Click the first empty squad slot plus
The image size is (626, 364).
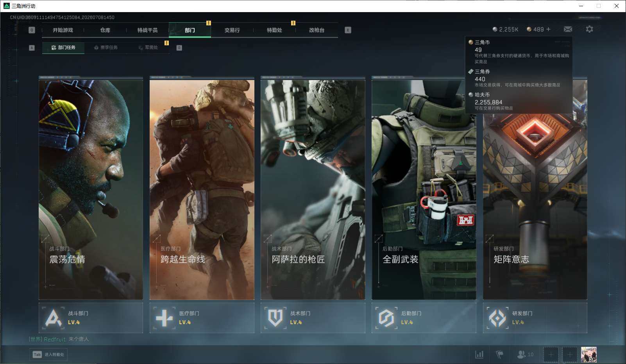(x=551, y=355)
